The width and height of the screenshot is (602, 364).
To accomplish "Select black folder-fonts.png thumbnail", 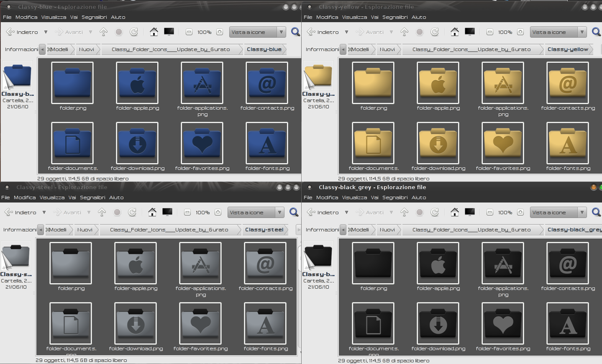I will pos(568,323).
